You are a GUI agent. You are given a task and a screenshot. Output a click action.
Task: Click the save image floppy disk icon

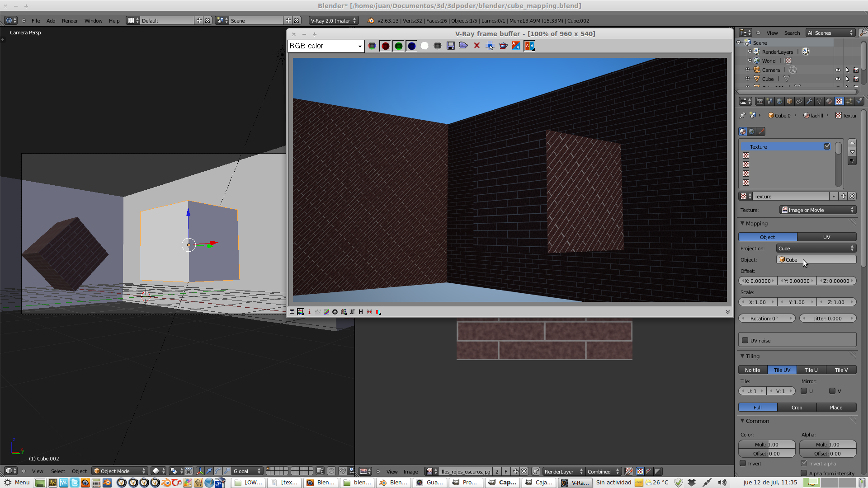pyautogui.click(x=451, y=46)
